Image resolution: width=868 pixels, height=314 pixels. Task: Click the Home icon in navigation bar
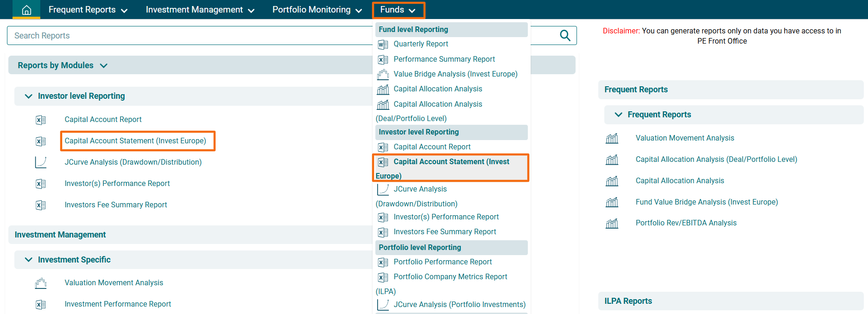pyautogui.click(x=26, y=10)
